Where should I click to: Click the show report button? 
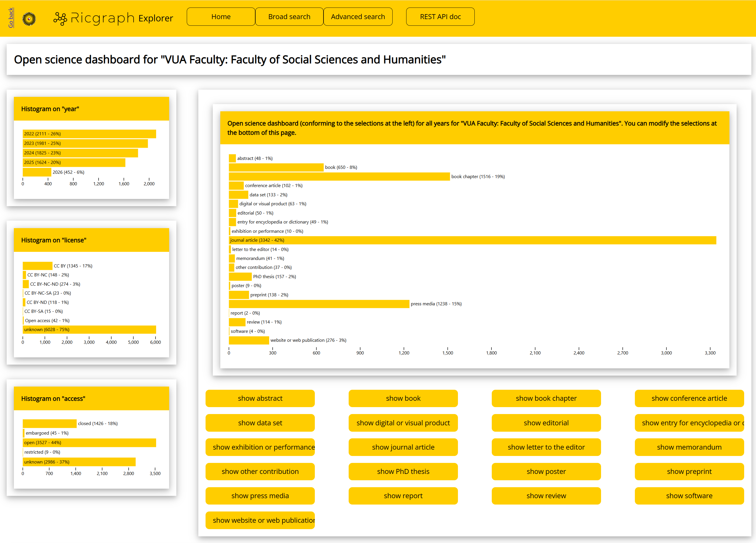403,496
